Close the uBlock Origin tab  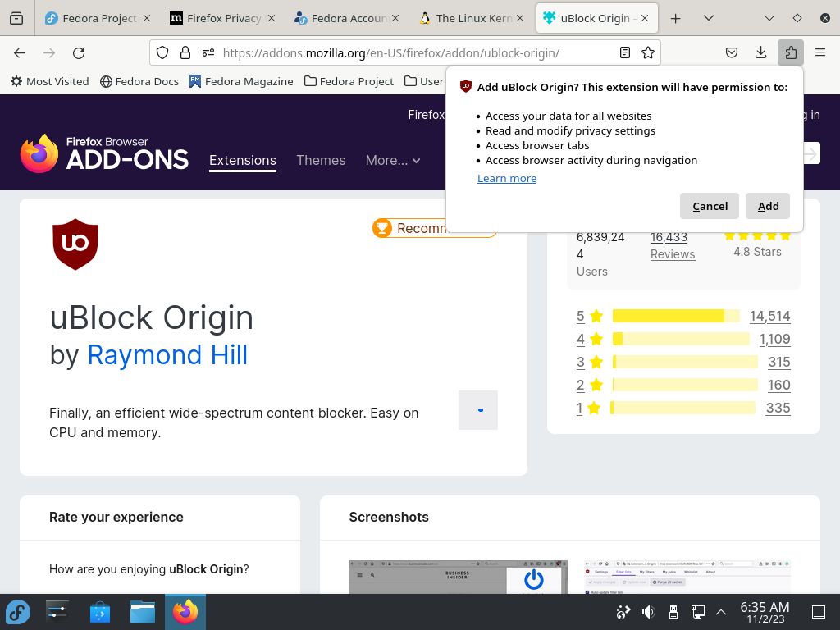pyautogui.click(x=645, y=18)
